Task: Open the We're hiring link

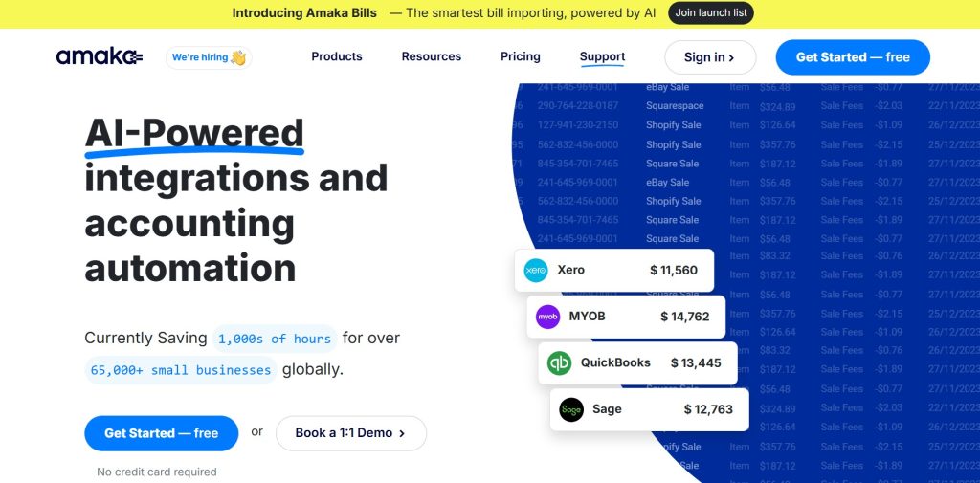Action: coord(209,57)
